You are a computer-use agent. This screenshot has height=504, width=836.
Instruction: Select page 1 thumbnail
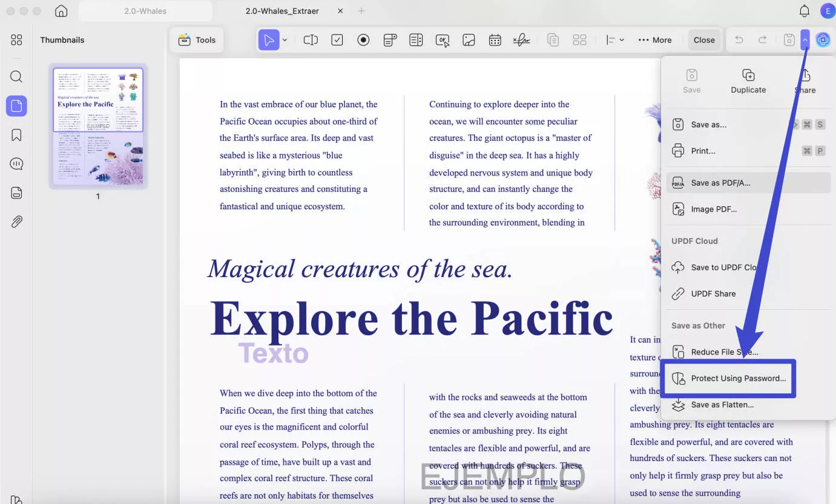pyautogui.click(x=98, y=126)
